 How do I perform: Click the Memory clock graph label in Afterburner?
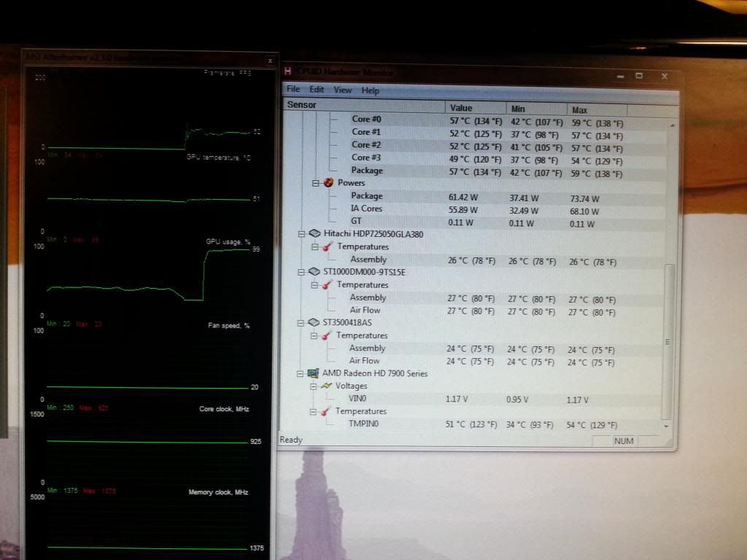pos(218,492)
